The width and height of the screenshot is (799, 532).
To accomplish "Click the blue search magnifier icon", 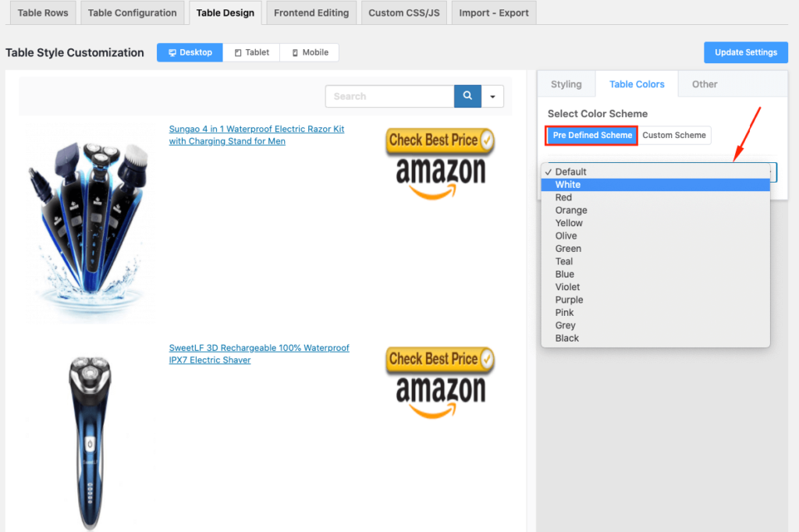I will (467, 96).
